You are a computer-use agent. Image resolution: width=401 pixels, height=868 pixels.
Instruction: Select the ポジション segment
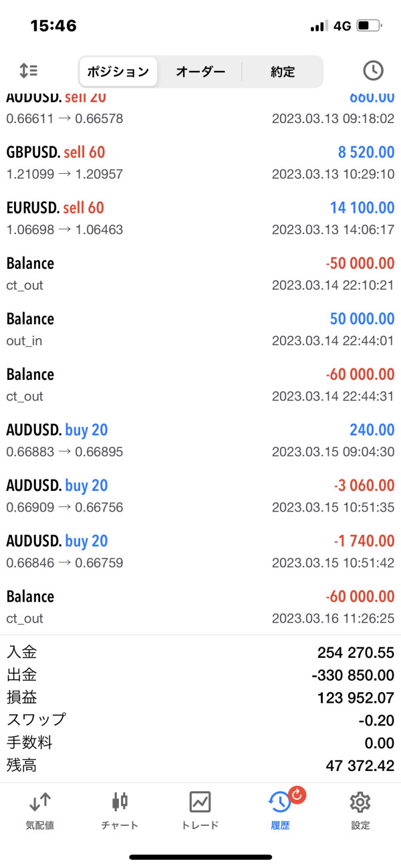118,72
